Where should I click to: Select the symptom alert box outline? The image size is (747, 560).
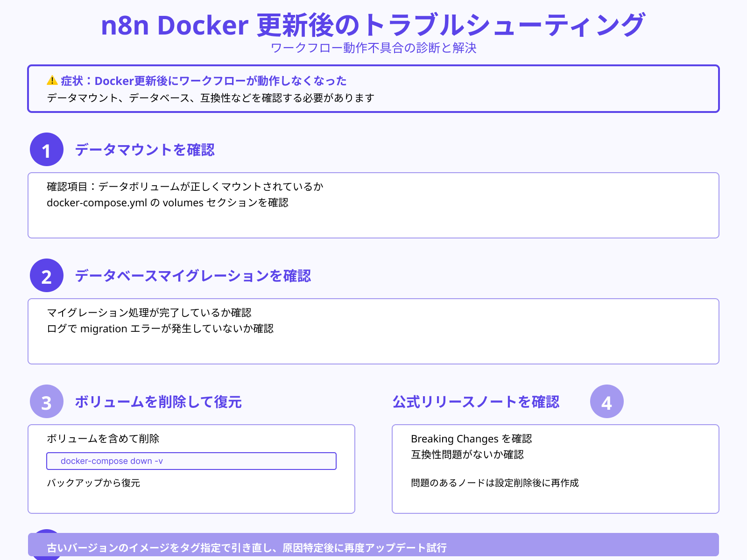pyautogui.click(x=373, y=88)
